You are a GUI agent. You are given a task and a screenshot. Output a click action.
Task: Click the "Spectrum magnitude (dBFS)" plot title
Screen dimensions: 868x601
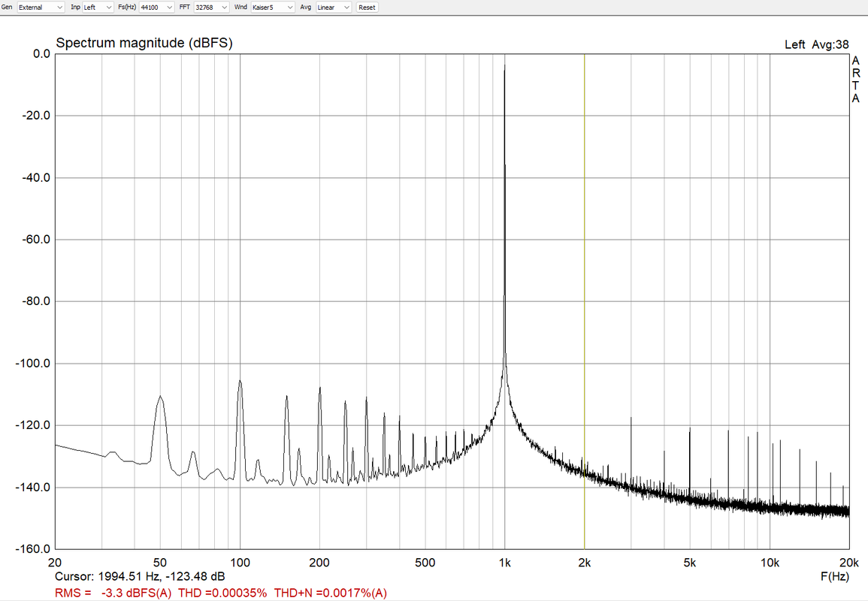point(144,43)
